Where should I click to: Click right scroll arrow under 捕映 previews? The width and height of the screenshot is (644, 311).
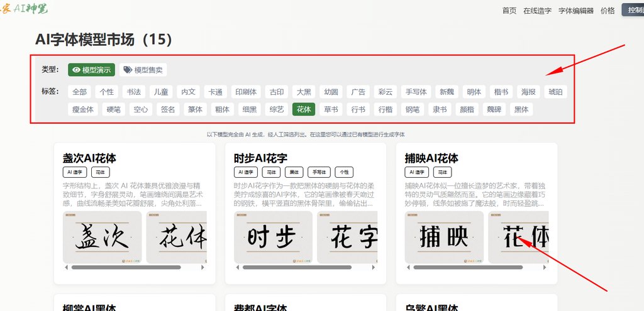click(x=545, y=267)
